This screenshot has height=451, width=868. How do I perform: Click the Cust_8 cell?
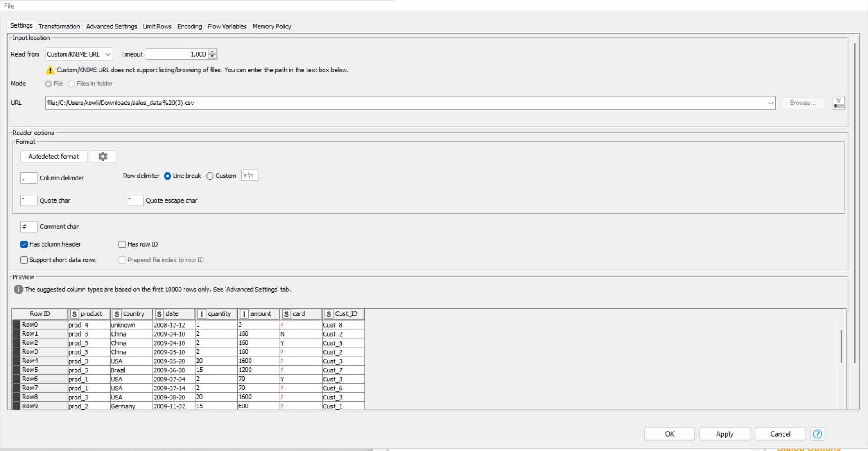343,325
